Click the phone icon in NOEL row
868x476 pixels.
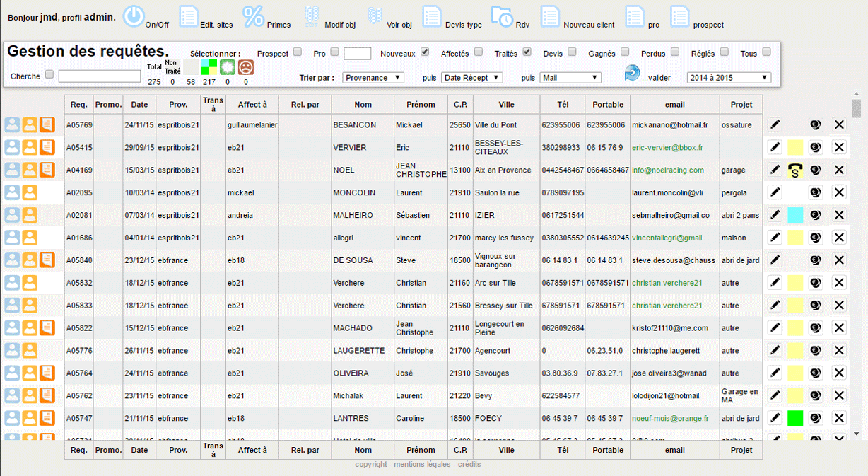795,170
